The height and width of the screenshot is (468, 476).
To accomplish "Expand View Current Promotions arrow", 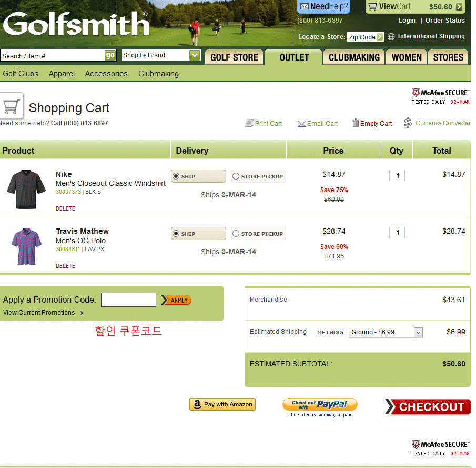I will pos(82,313).
